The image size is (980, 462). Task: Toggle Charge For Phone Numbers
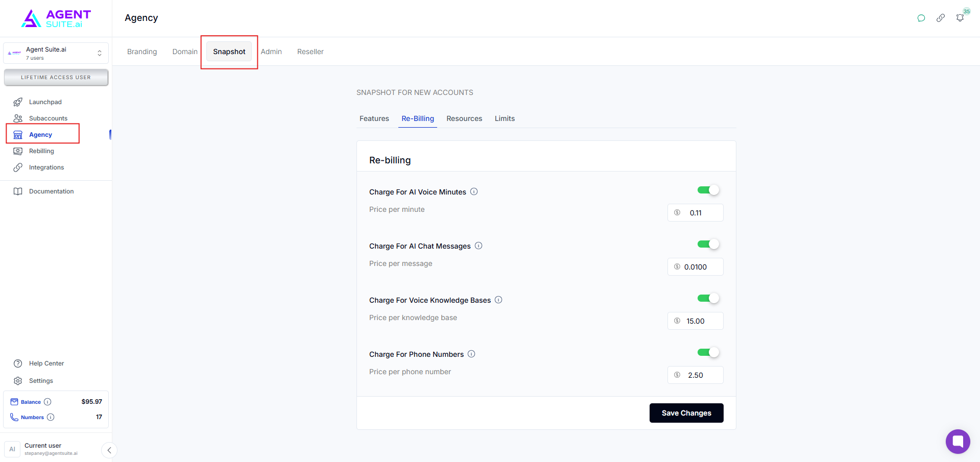(708, 352)
